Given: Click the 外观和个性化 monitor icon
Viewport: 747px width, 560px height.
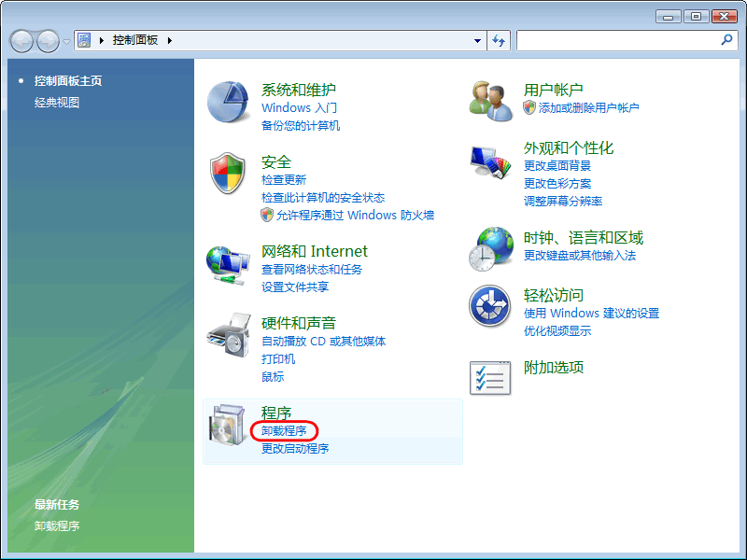Looking at the screenshot, I should (x=490, y=161).
